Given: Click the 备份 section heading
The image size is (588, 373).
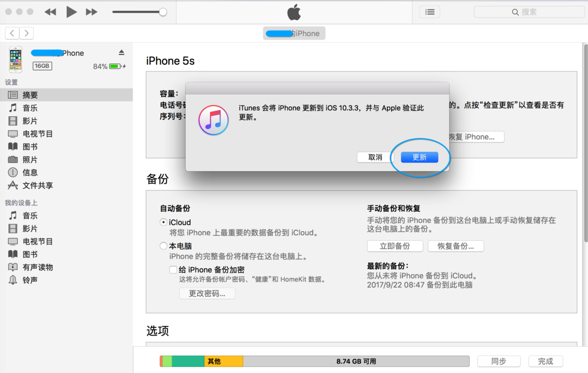Looking at the screenshot, I should 157,179.
